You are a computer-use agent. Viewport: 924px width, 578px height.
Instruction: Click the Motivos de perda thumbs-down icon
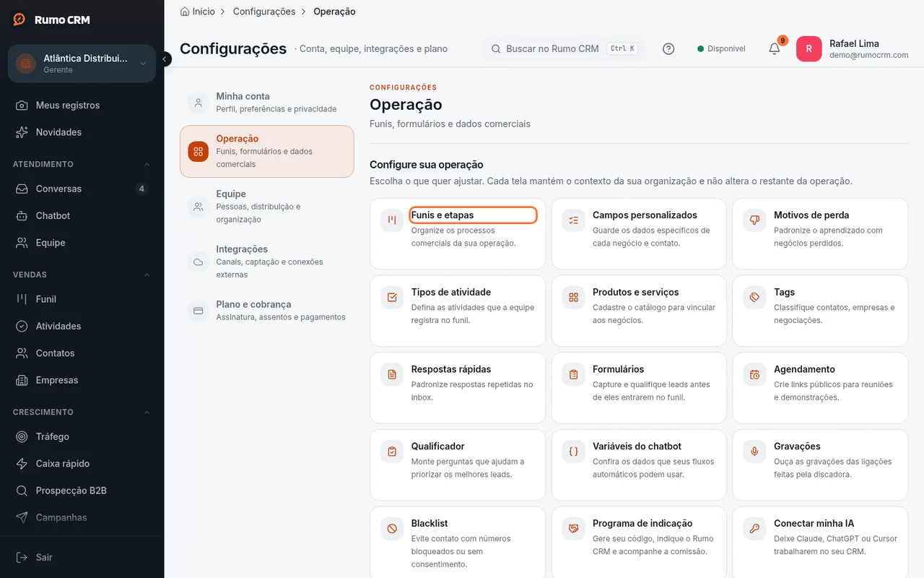(x=754, y=220)
